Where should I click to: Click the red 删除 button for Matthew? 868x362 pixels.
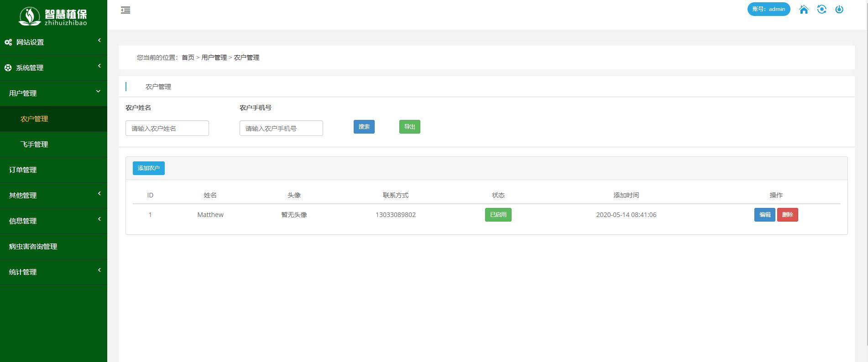click(787, 215)
